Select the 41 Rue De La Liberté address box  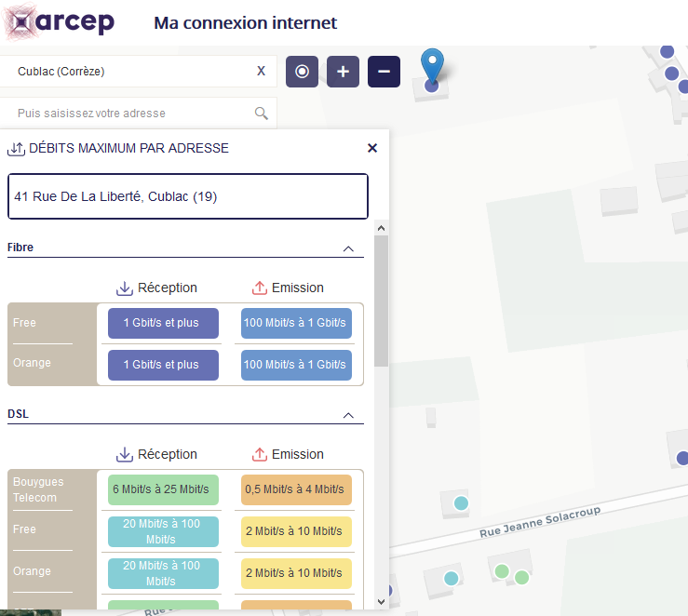pyautogui.click(x=188, y=196)
